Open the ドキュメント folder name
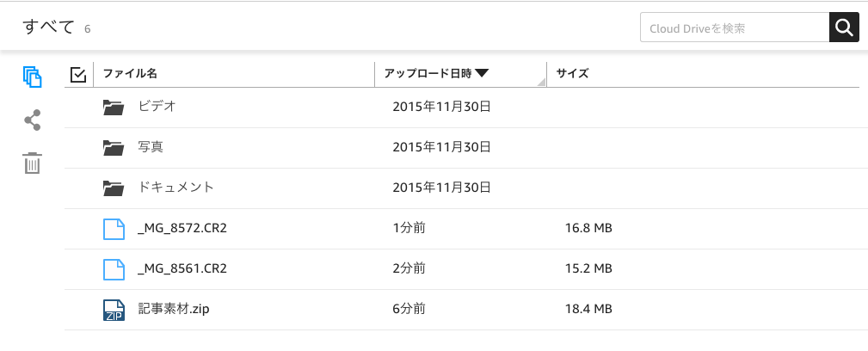The width and height of the screenshot is (868, 351). click(x=175, y=188)
